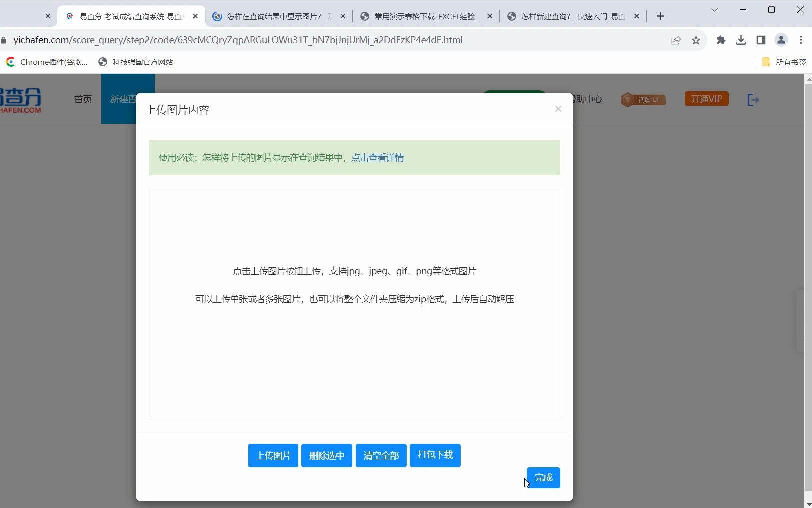Open the extensions puzzle icon

[x=721, y=40]
